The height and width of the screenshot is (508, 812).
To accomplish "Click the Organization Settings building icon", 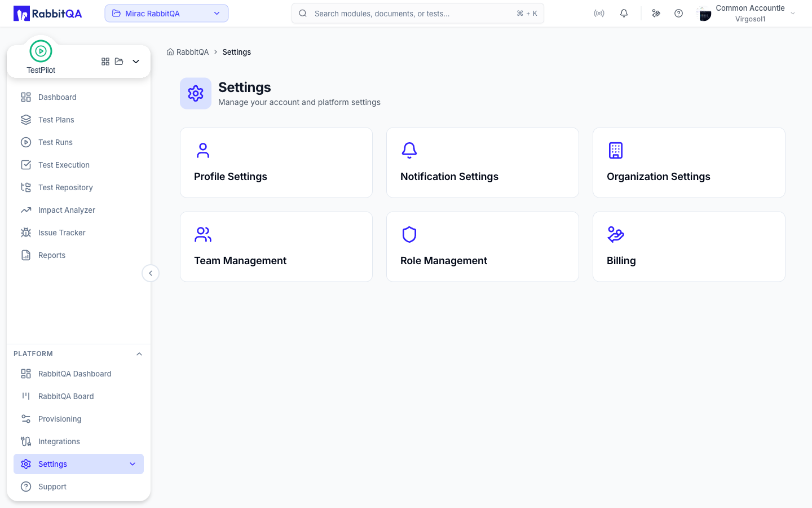I will pos(616,150).
